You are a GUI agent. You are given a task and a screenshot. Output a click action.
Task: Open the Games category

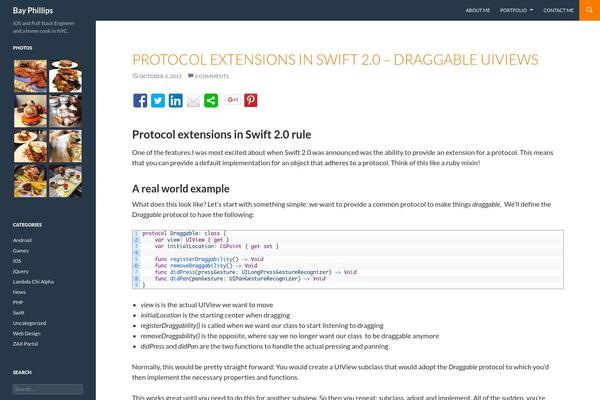pos(21,251)
